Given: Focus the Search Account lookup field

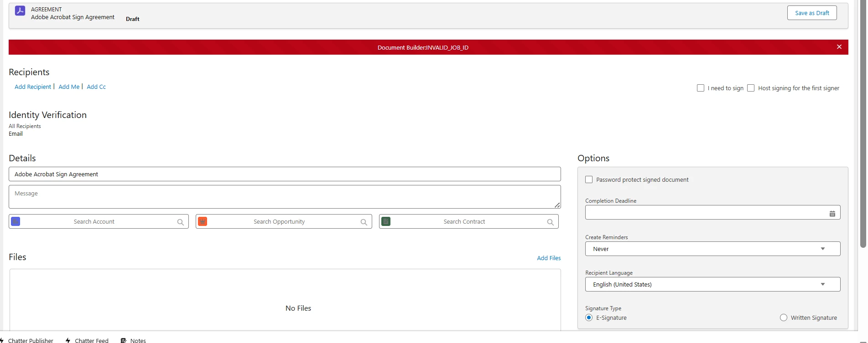Looking at the screenshot, I should click(99, 221).
